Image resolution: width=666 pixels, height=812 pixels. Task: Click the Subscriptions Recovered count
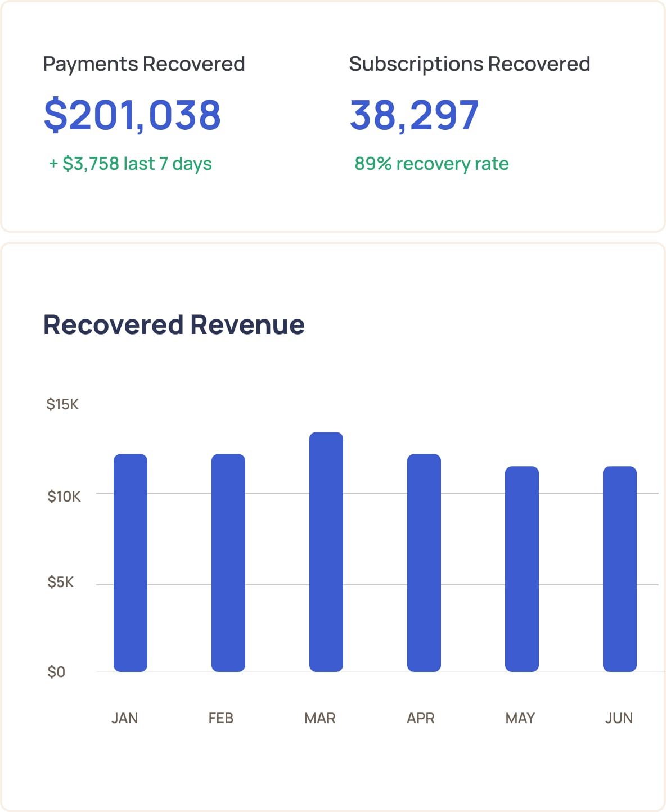tap(414, 115)
